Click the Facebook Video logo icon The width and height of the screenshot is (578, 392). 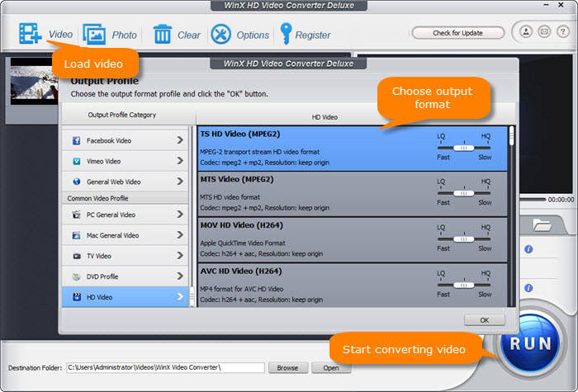[76, 140]
